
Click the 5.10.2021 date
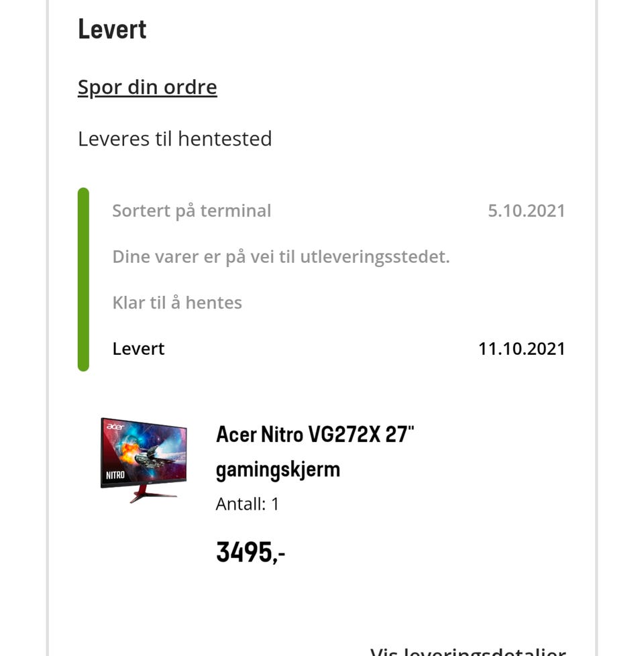(527, 211)
